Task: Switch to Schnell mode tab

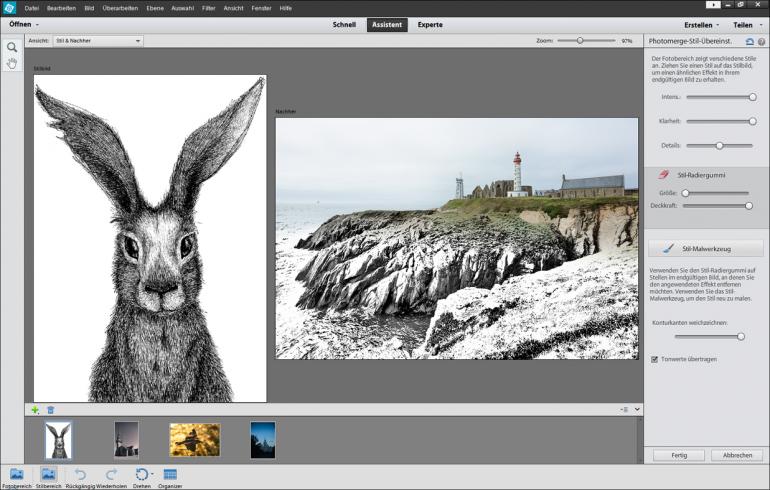Action: click(x=344, y=25)
